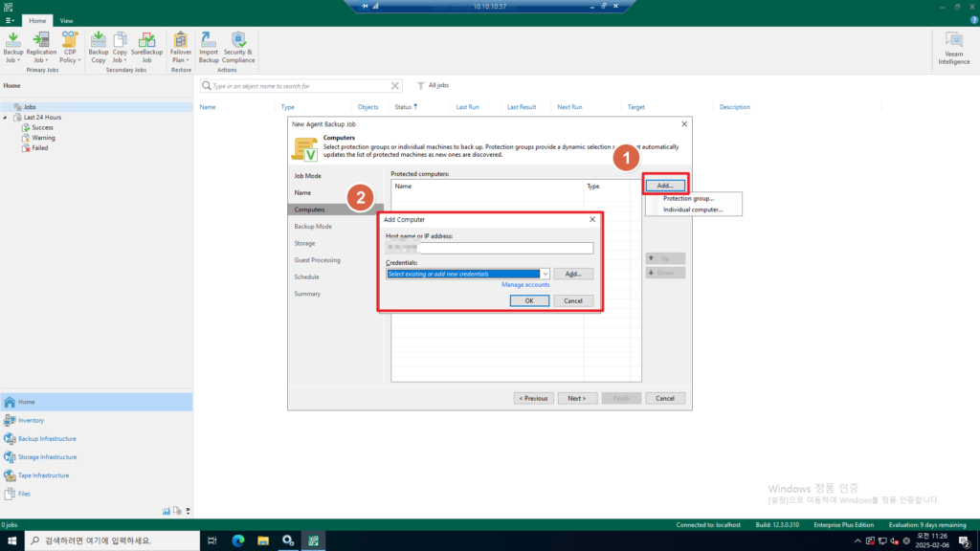Go back with the Previous button
This screenshot has height=551, width=980.
(x=533, y=398)
